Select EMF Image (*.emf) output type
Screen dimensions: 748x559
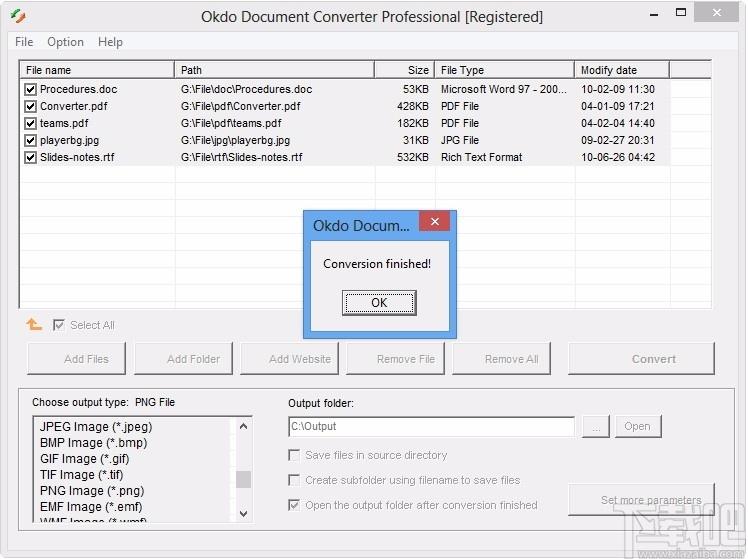tap(91, 507)
